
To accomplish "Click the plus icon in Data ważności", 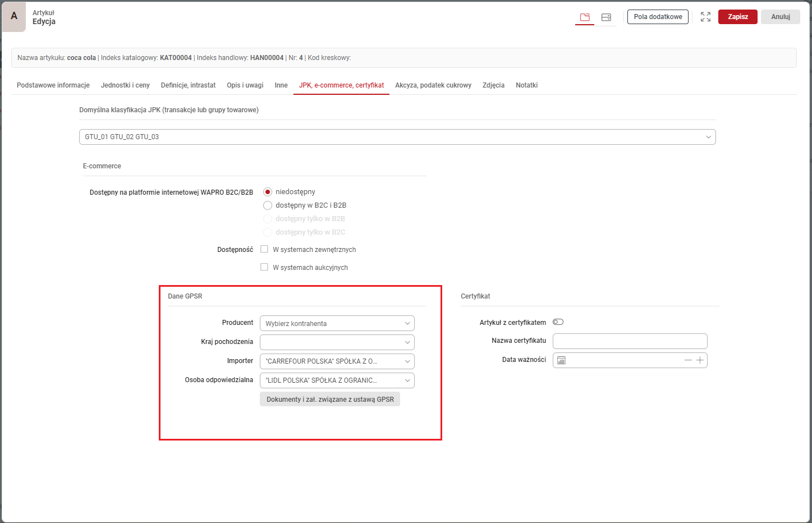I will (700, 360).
